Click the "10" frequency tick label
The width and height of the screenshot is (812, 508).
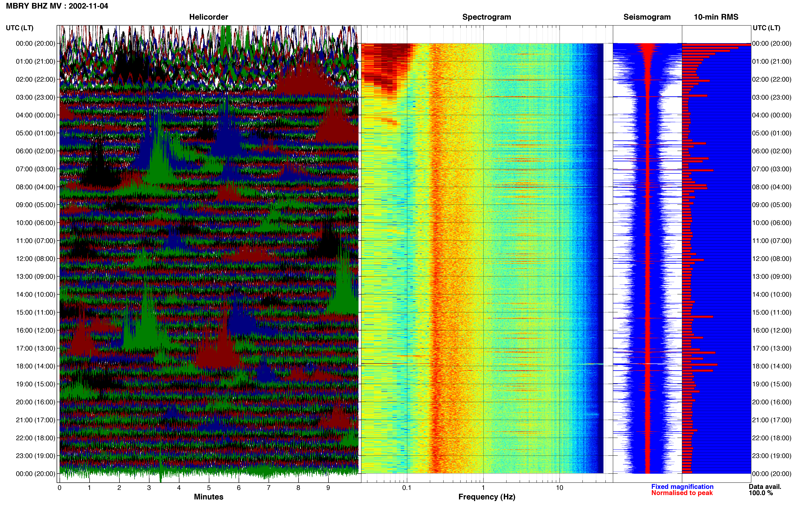tap(559, 488)
